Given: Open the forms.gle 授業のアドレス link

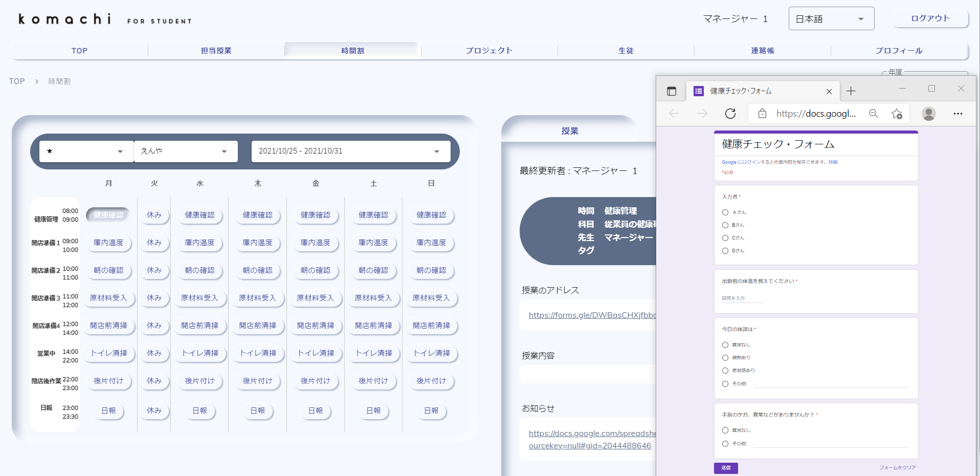Looking at the screenshot, I should (592, 315).
